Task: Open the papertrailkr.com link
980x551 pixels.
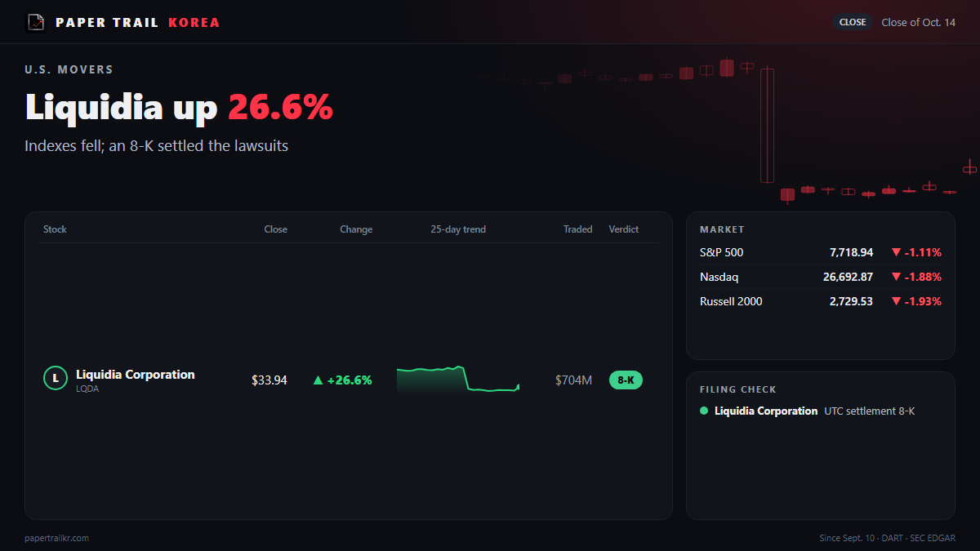Action: tap(57, 538)
